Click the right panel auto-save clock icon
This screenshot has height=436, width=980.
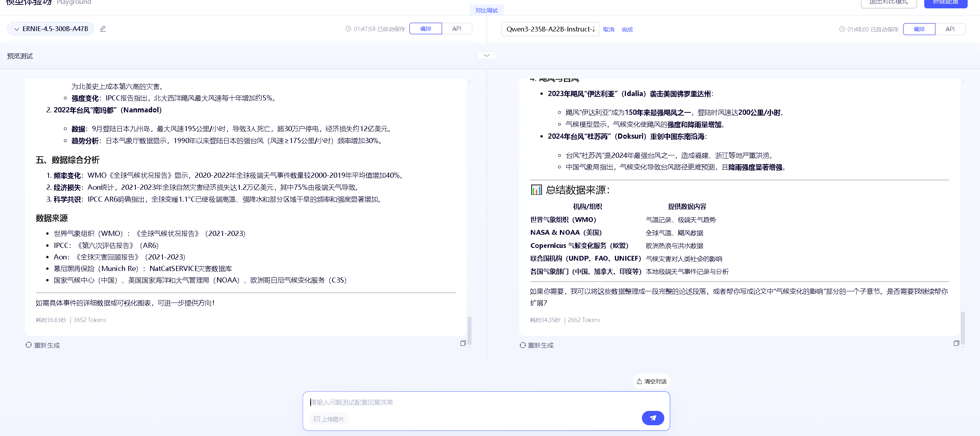842,29
